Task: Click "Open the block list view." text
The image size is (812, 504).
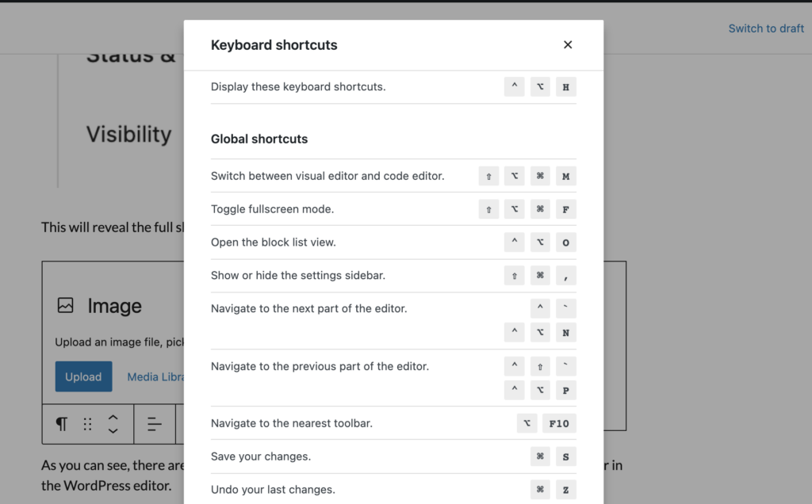Action: (274, 242)
